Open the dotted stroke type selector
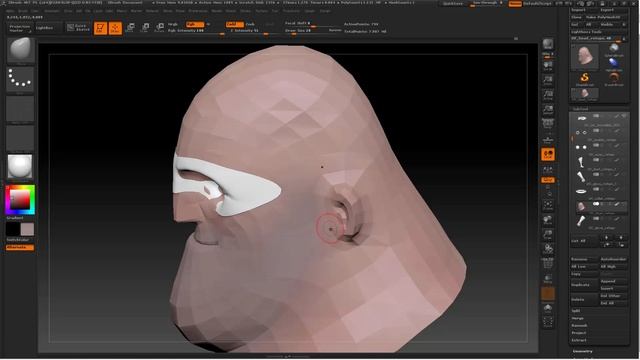640x360 pixels. [20, 79]
